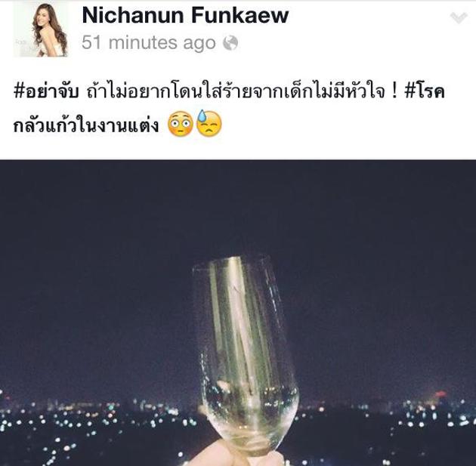Open the hashtag starting with #โรค
The height and width of the screenshot is (466, 476).
point(425,91)
